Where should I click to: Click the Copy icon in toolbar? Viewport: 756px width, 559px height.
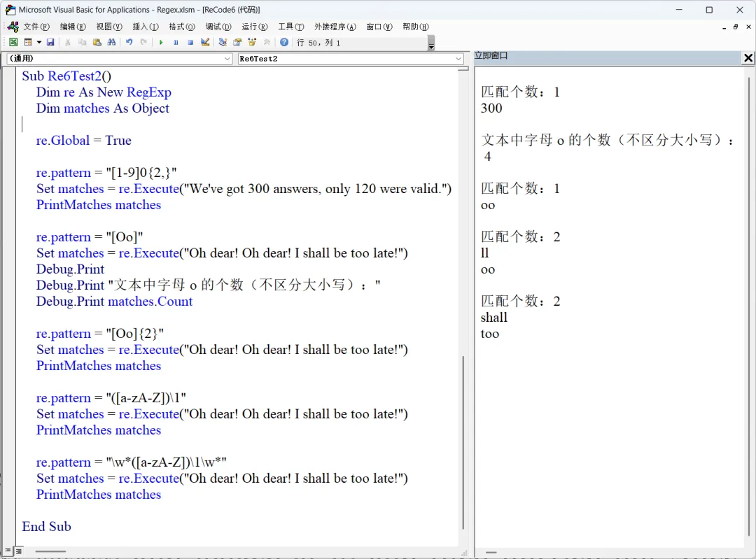[83, 43]
